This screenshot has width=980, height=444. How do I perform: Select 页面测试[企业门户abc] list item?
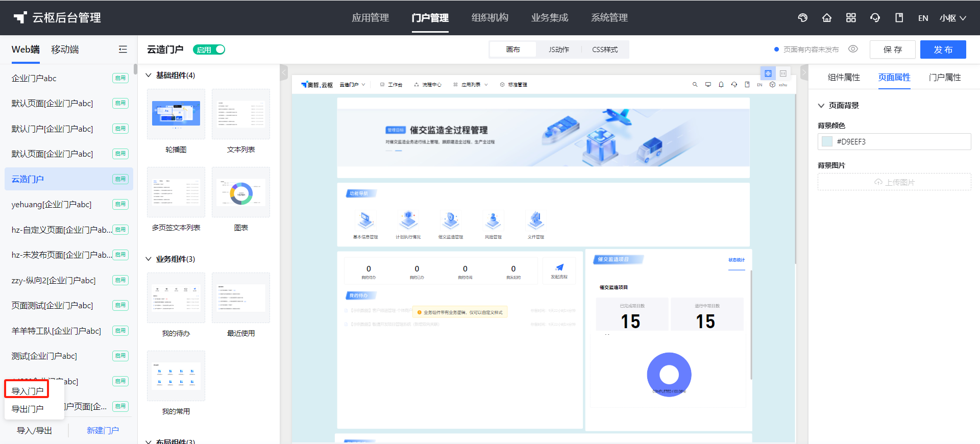coord(69,305)
